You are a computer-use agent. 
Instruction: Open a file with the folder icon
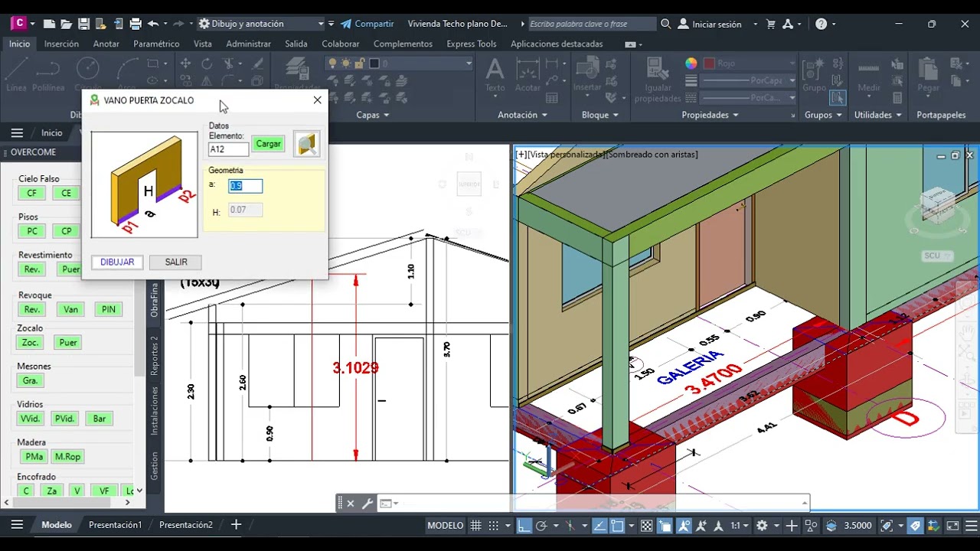coord(67,24)
